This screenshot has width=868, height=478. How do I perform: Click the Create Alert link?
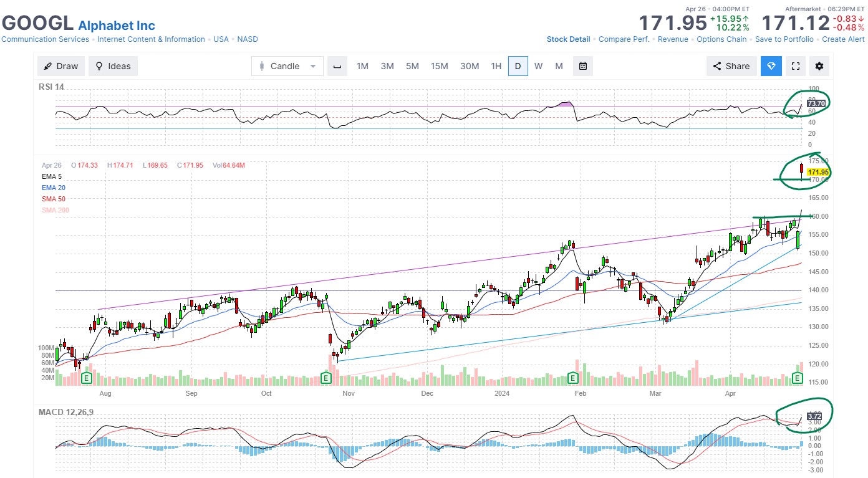coord(843,39)
